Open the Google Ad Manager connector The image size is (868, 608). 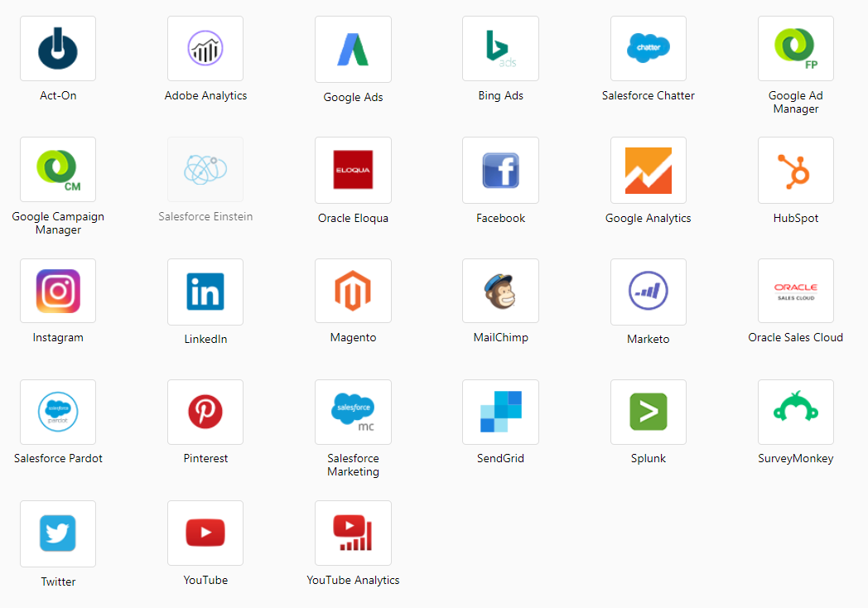tap(796, 49)
